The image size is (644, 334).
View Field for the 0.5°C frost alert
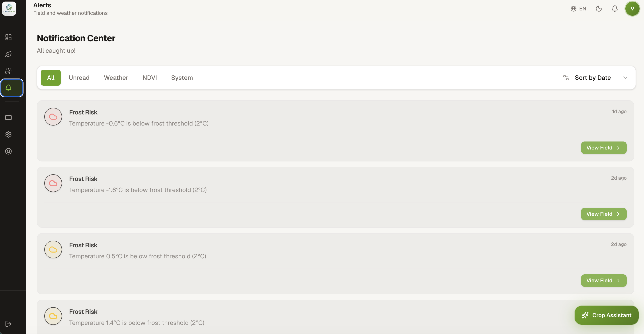coord(604,281)
